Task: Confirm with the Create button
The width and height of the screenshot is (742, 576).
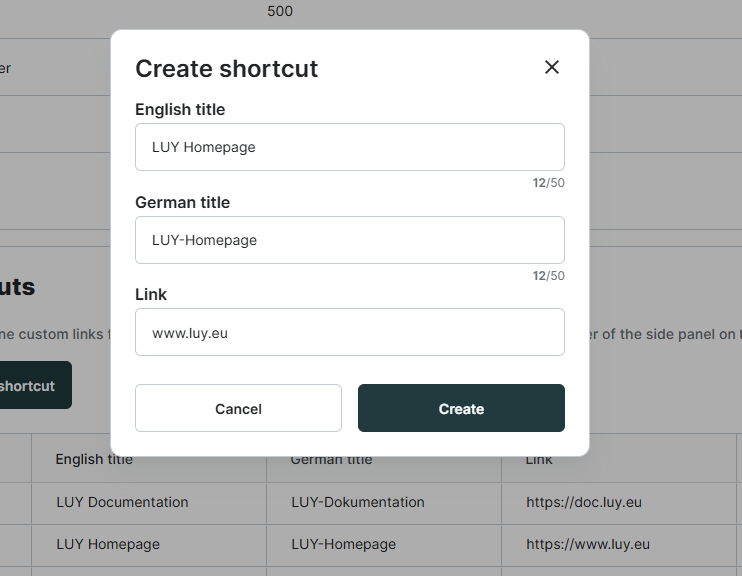Action: click(461, 408)
